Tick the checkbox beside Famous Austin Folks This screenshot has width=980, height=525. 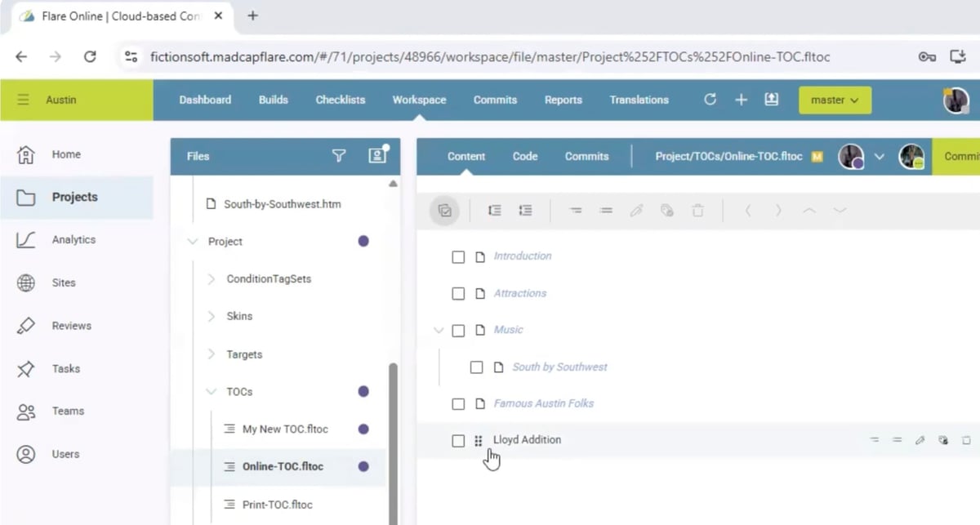(458, 404)
